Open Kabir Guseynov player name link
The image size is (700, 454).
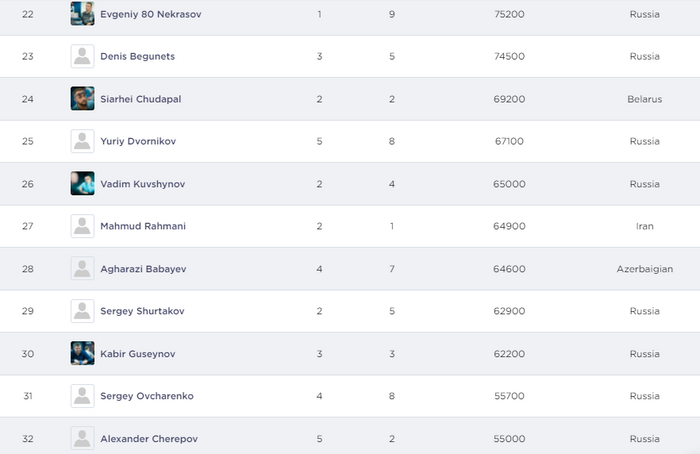(x=138, y=354)
